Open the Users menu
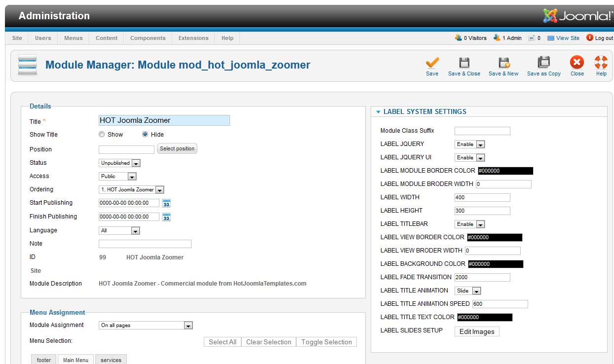This screenshot has width=614, height=364. [x=43, y=38]
